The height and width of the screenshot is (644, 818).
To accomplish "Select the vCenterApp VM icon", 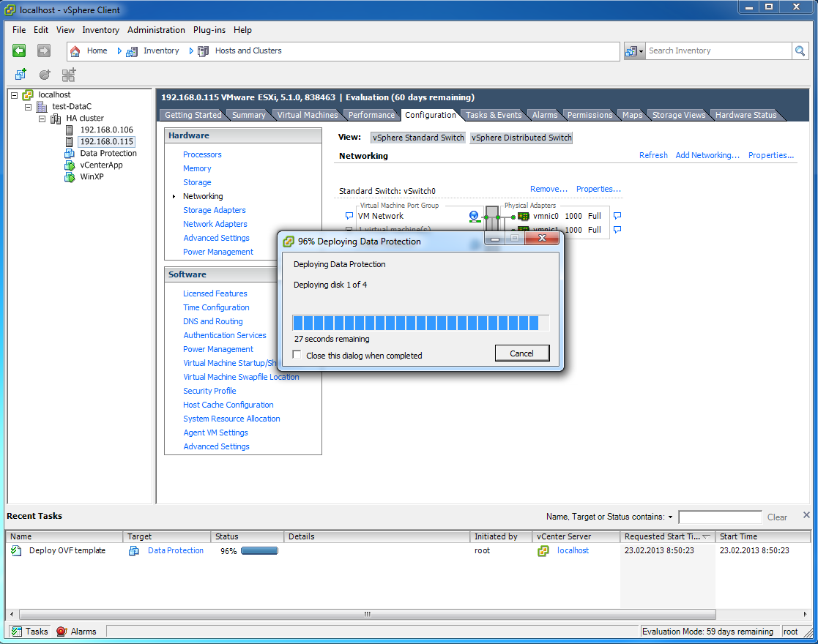I will [70, 165].
